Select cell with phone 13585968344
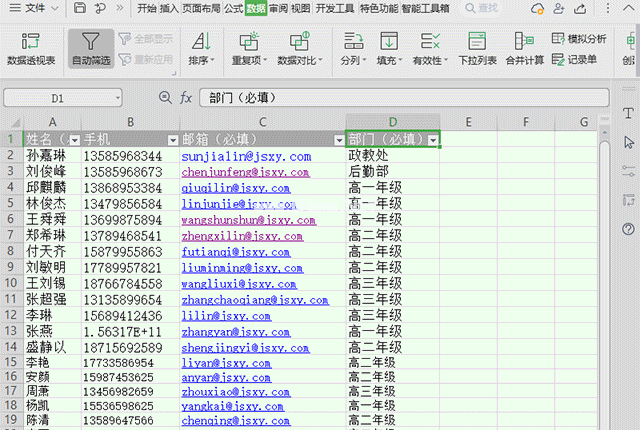 tap(131, 155)
